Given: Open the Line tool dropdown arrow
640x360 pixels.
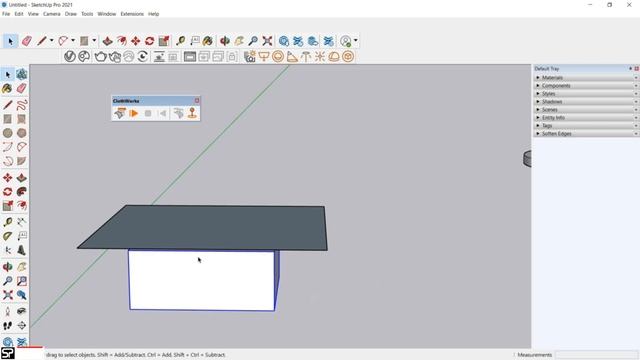Looking at the screenshot, I should click(51, 41).
